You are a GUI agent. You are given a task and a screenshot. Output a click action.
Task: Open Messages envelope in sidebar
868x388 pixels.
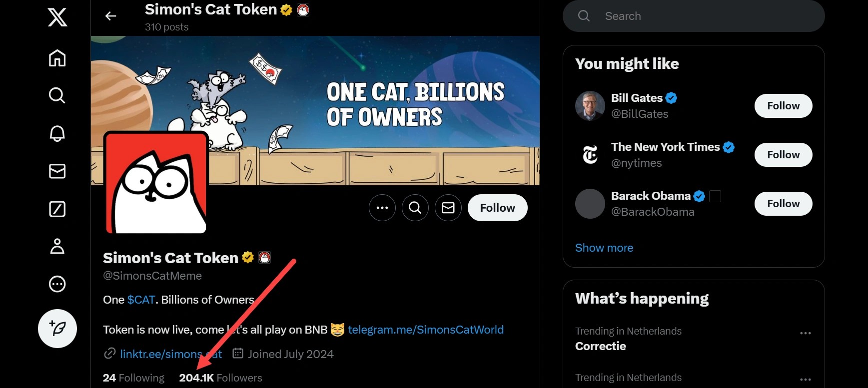coord(57,171)
